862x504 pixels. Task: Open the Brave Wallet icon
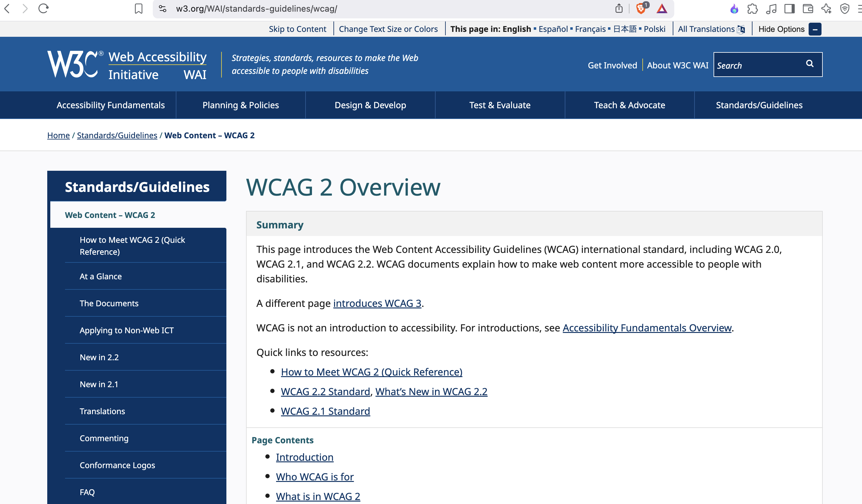tap(808, 9)
